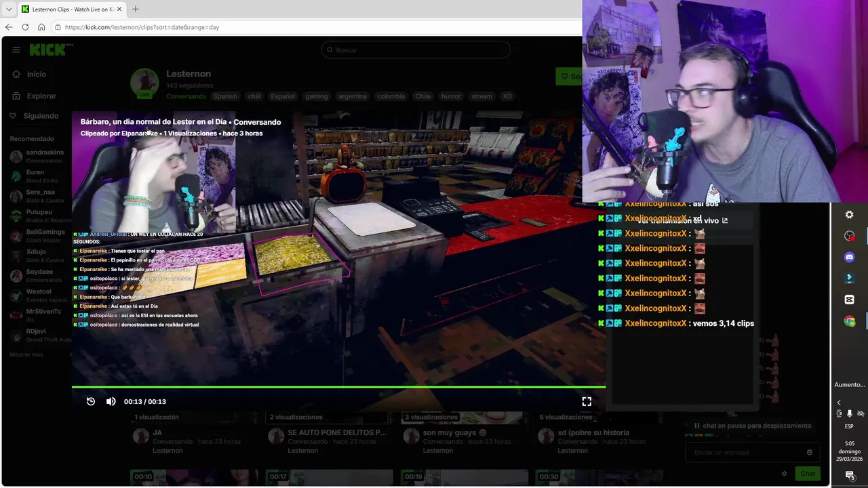The width and height of the screenshot is (868, 488).
Task: Select the humor tag
Action: [x=450, y=96]
